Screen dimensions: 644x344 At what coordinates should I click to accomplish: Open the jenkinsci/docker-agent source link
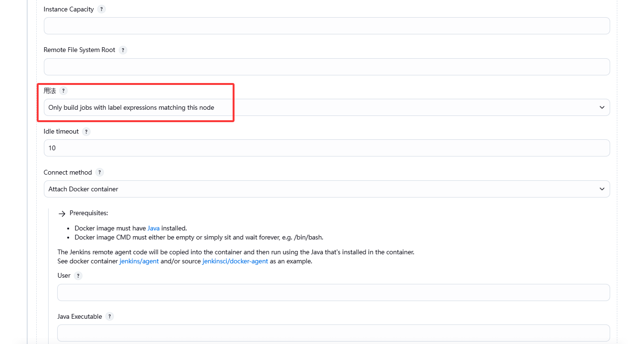coord(235,261)
